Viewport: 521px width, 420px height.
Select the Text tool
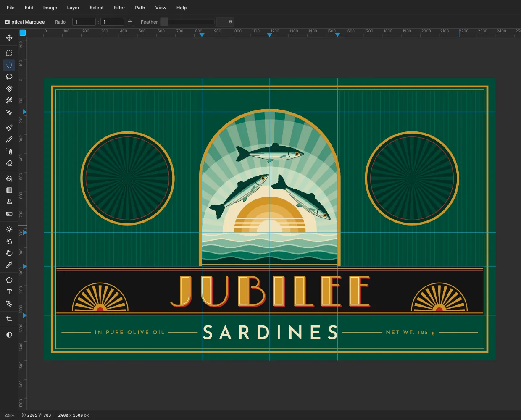point(9,292)
